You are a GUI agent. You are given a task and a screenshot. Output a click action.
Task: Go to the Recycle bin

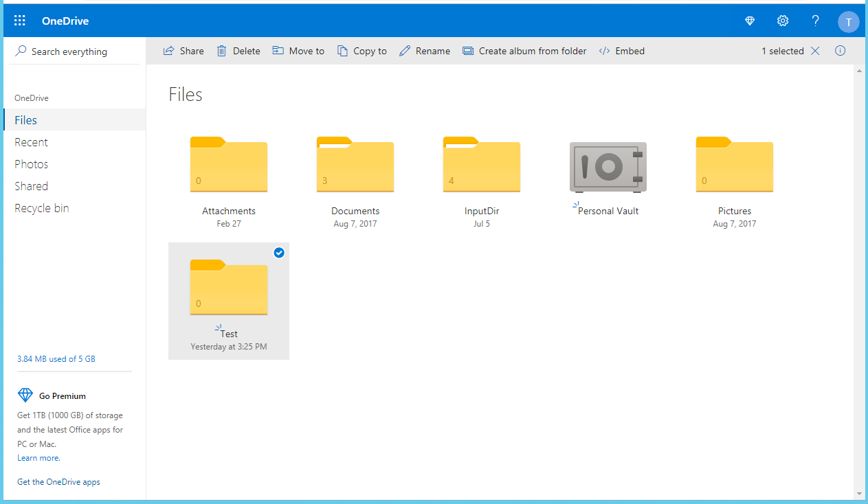pyautogui.click(x=41, y=207)
